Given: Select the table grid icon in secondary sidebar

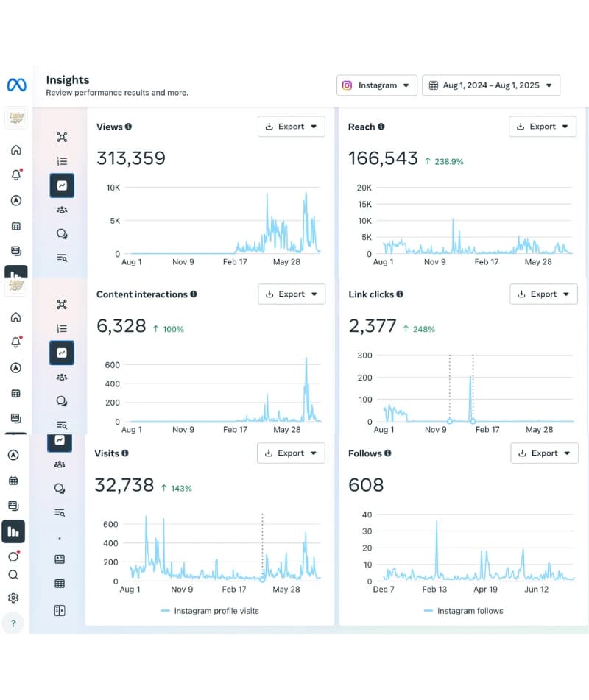Looking at the screenshot, I should 60,584.
